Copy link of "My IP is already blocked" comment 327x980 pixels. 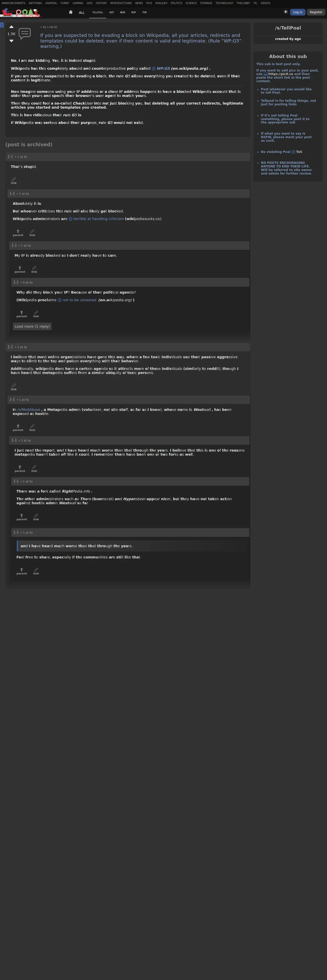(34, 269)
